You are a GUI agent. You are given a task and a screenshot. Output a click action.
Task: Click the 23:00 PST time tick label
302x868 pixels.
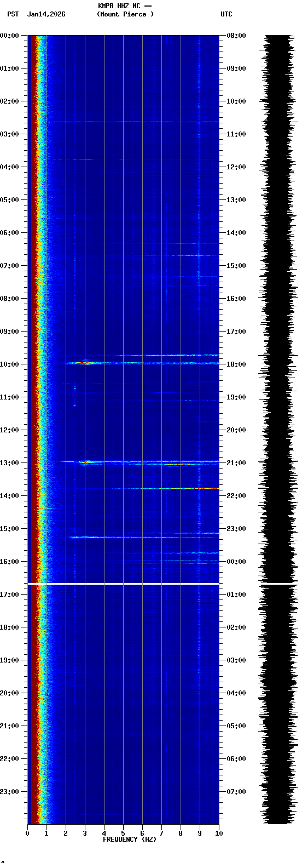tap(9, 792)
